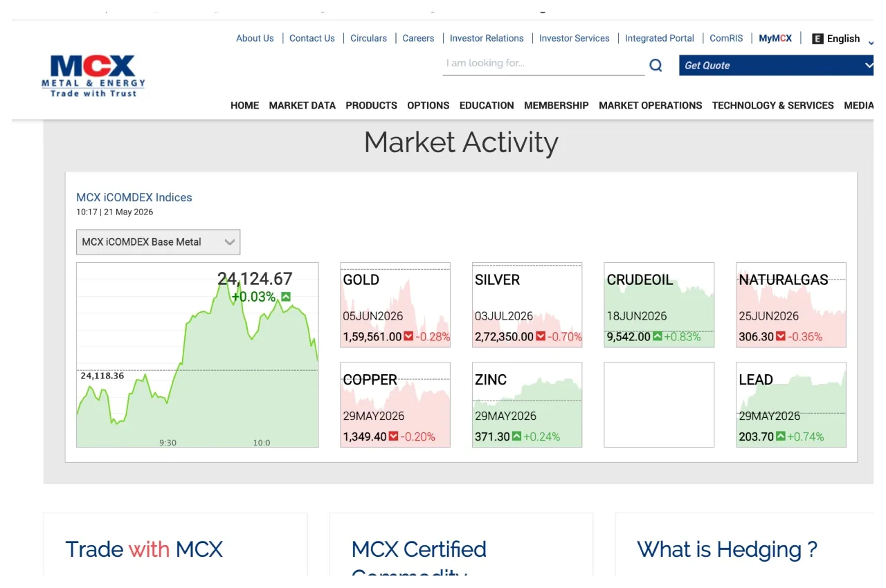Click the ZINC price 371.30
This screenshot has height=588, width=886.
[492, 437]
